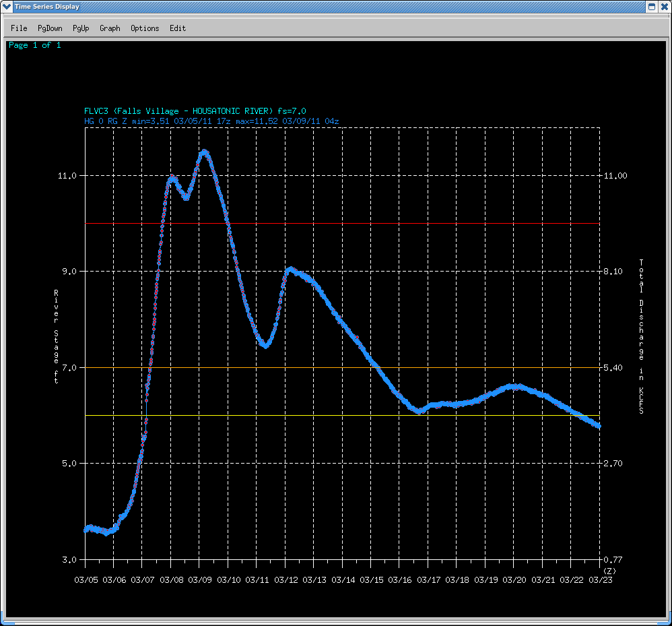Screen dimensions: 672x626
Task: Click the 3.0 River Stage axis label
Action: (69, 559)
